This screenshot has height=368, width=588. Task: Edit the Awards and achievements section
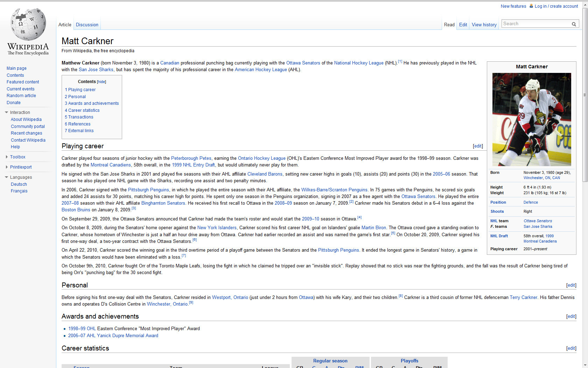571,316
